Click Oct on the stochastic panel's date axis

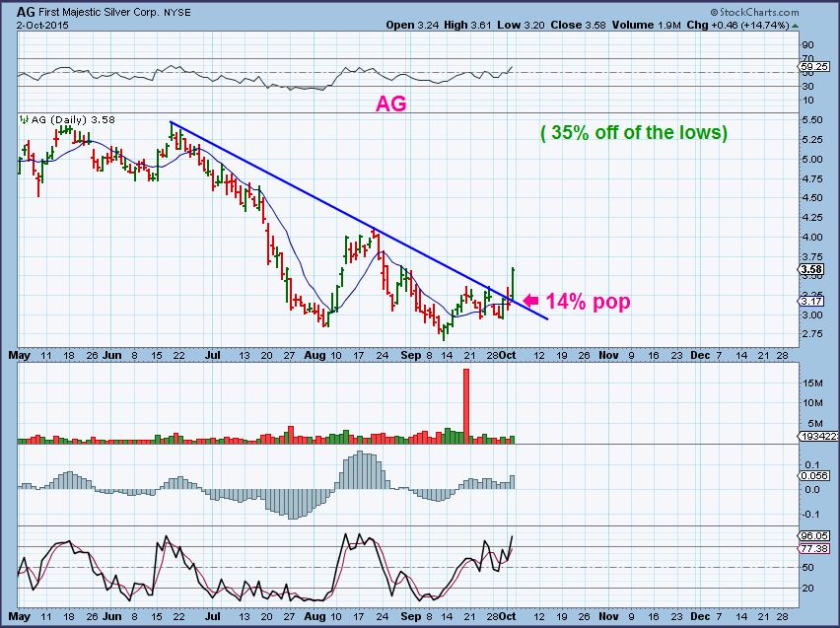[x=508, y=616]
